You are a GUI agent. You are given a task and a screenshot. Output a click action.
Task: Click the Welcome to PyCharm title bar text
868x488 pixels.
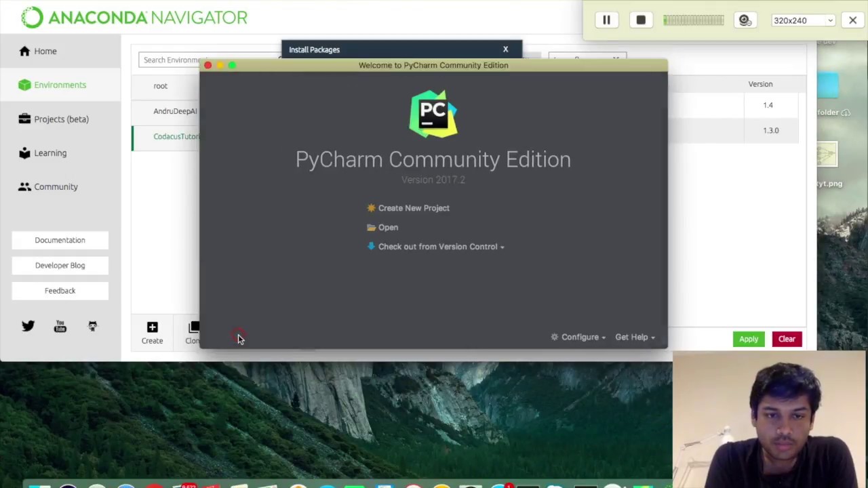click(433, 65)
